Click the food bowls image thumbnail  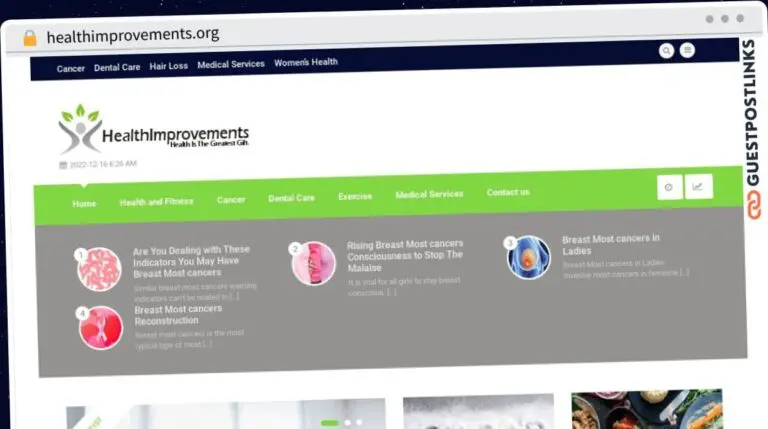647,409
